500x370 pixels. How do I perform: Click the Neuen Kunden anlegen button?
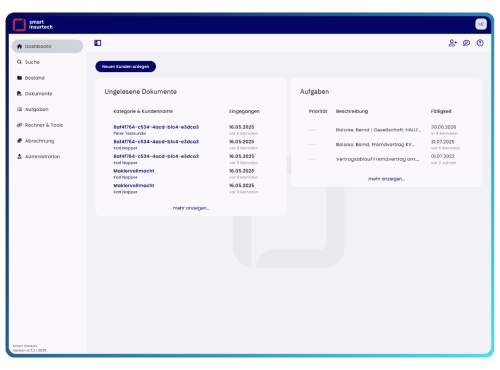tap(126, 66)
